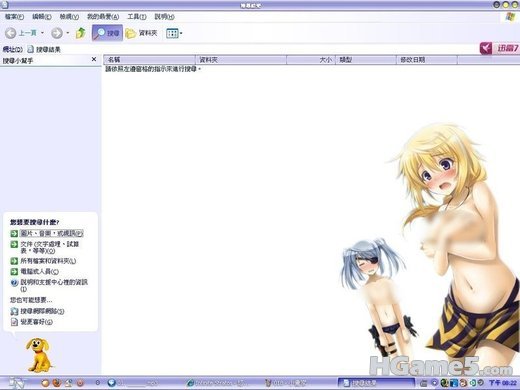Click the 迅雷7 toolbar button
Screen dimensions: 520x390
[499, 49]
